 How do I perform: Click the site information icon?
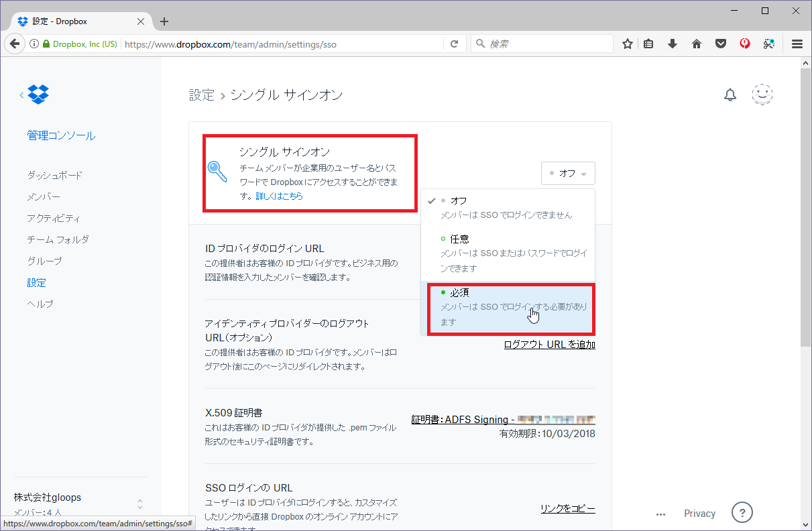tap(34, 44)
